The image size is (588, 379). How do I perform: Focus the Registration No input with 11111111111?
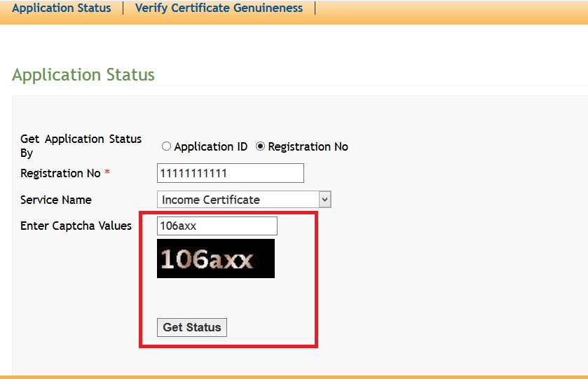[230, 173]
